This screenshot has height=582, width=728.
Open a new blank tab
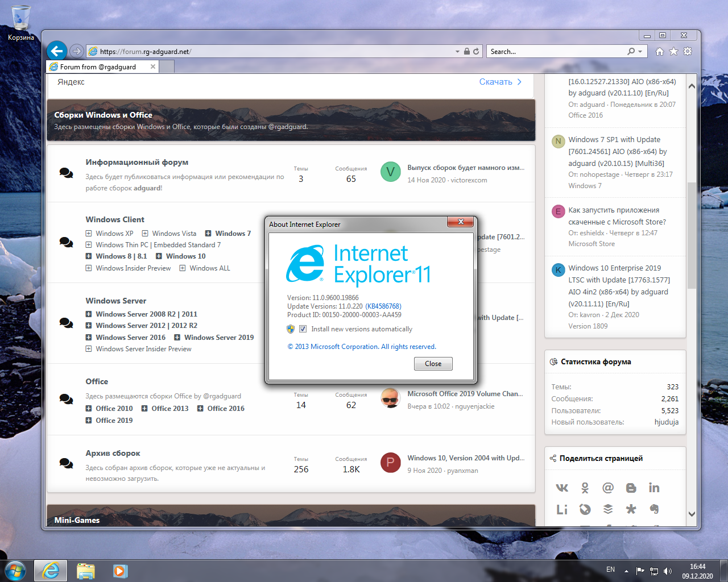[167, 66]
